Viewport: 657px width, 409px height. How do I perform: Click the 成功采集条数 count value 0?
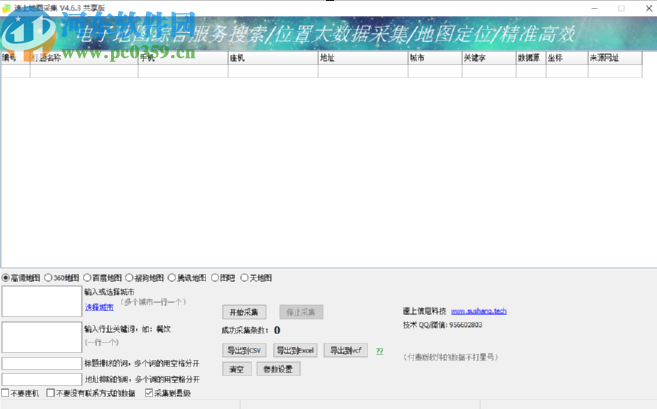[277, 330]
